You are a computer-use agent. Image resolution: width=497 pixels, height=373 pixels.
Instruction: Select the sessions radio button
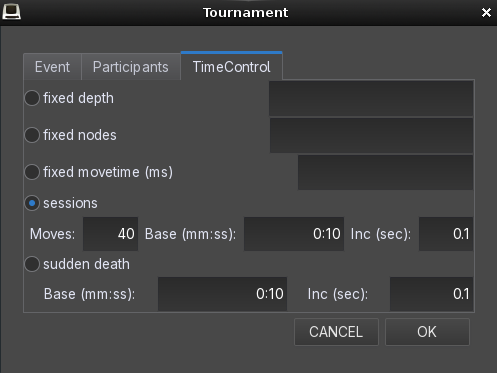32,203
